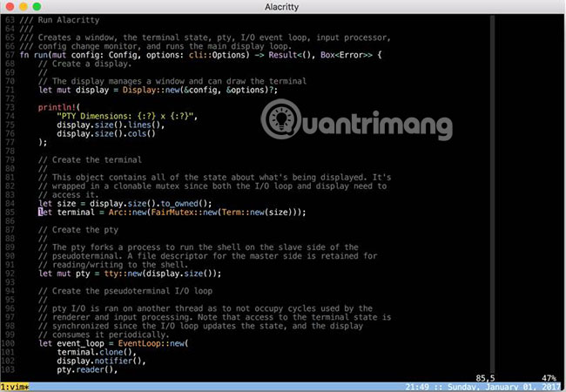Click comment '// Create the pseudoterminal I/O loop'
The width and height of the screenshot is (566, 392).
coord(125,291)
